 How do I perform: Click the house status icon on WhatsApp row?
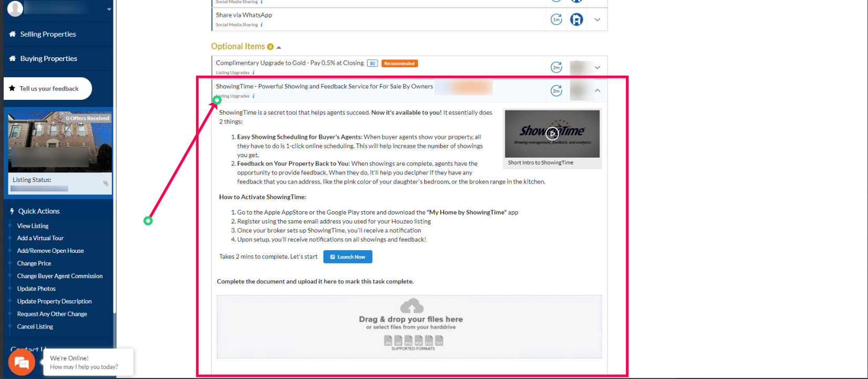577,19
